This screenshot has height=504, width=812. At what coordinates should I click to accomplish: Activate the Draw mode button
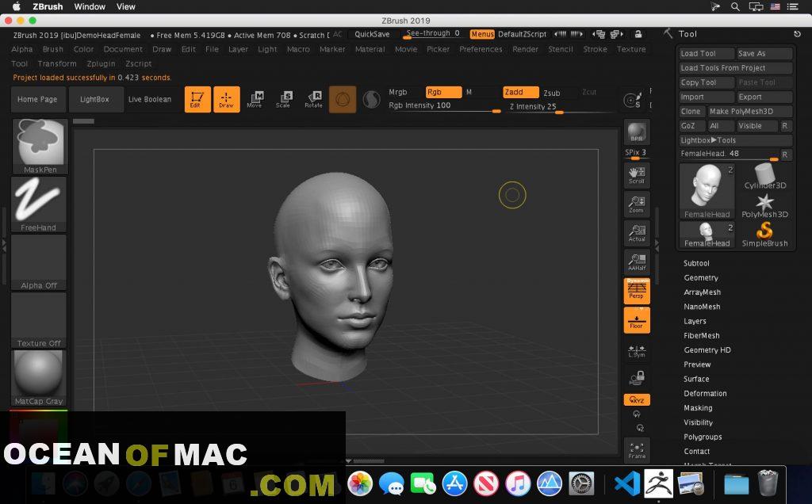click(226, 99)
